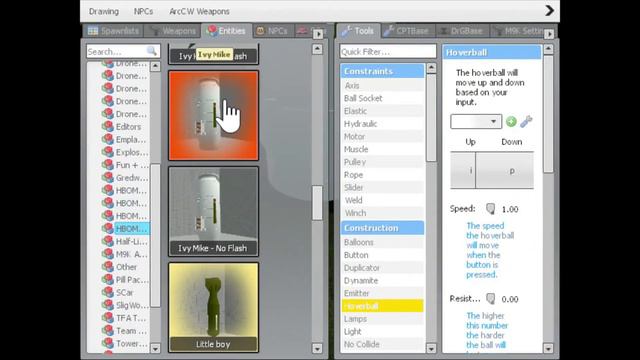Click the green add preset icon

pyautogui.click(x=511, y=121)
